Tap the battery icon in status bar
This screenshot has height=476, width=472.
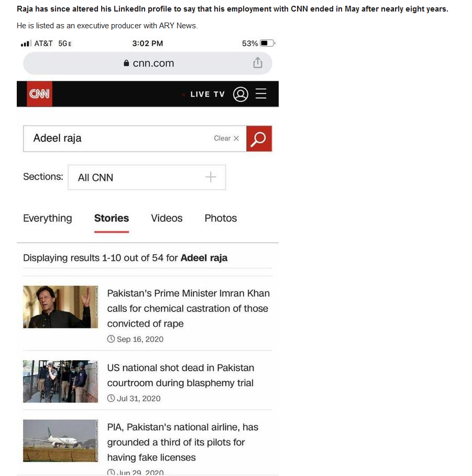[x=267, y=43]
